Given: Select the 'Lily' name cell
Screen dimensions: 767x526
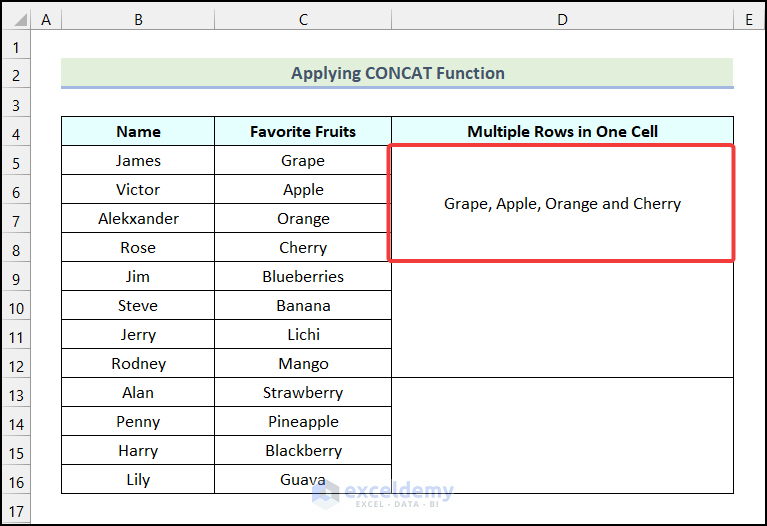Looking at the screenshot, I should point(138,480).
